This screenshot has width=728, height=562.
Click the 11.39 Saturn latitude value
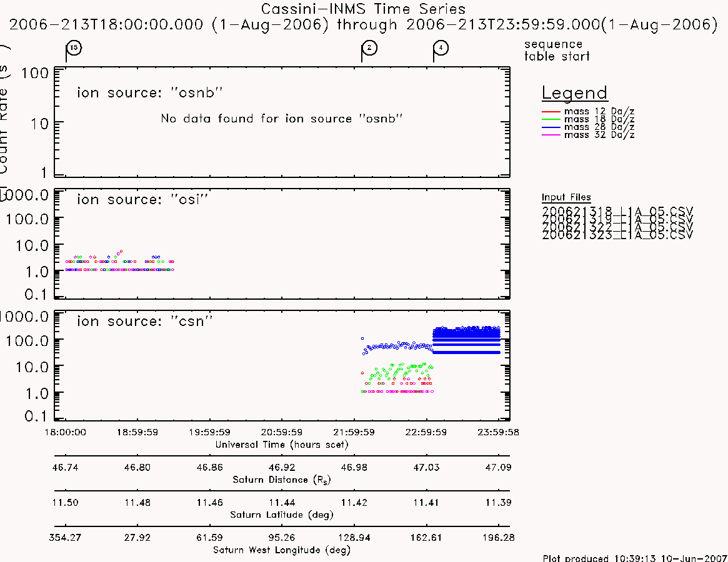(498, 503)
